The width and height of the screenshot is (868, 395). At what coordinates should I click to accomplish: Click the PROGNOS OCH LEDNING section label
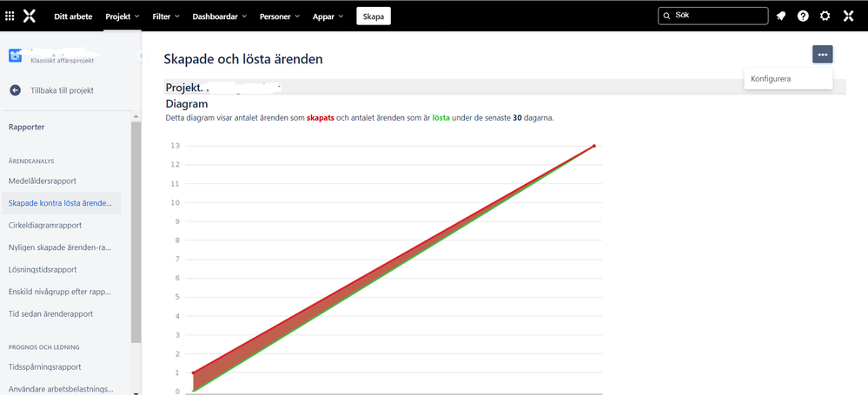(x=43, y=347)
